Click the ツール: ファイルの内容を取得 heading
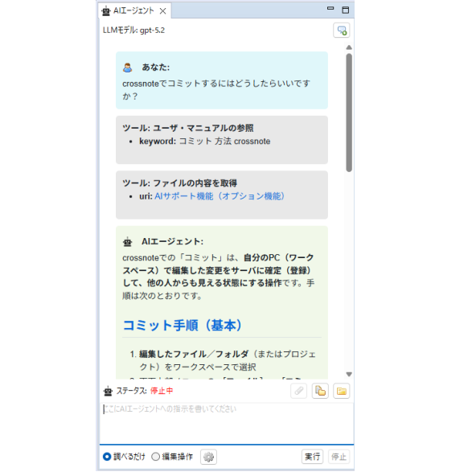Viewport: 472px width, 476px height. tap(179, 183)
